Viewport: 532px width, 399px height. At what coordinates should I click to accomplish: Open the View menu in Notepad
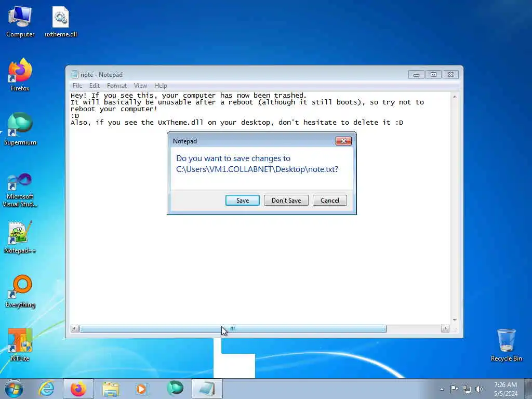(x=140, y=86)
